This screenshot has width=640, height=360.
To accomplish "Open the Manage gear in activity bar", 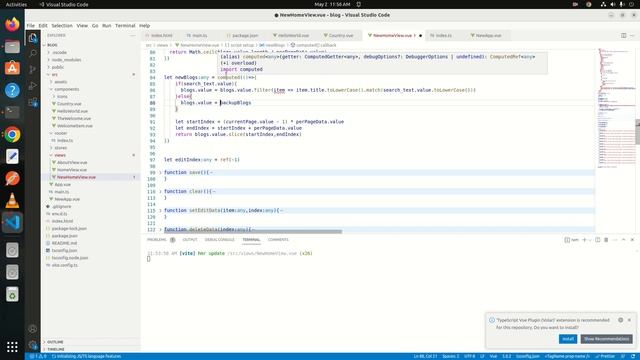I will click(x=33, y=345).
